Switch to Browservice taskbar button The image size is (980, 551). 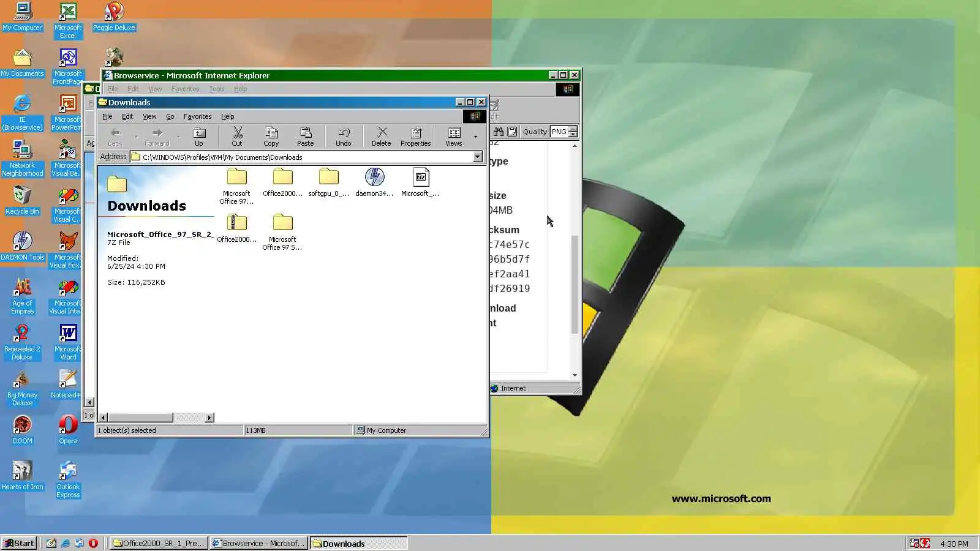tap(258, 543)
